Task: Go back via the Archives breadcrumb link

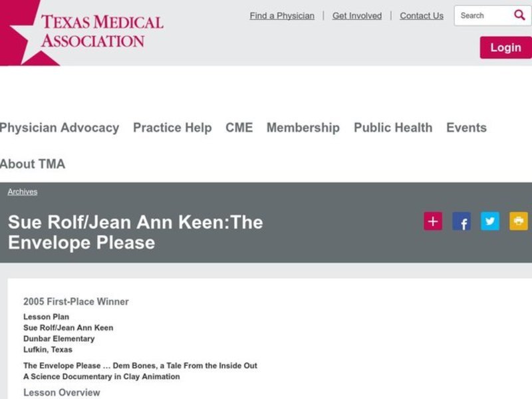Action: pos(23,192)
